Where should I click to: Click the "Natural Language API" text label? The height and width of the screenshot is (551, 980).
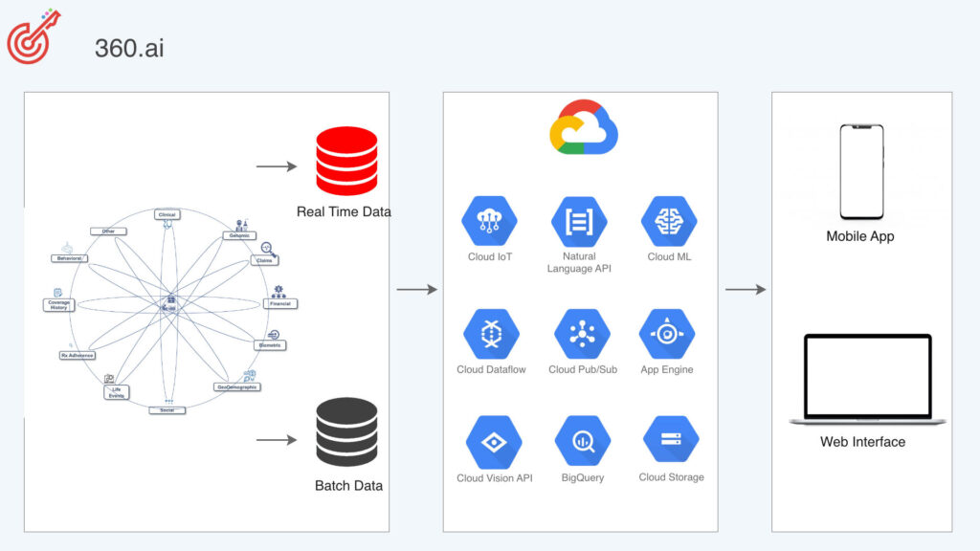click(579, 262)
